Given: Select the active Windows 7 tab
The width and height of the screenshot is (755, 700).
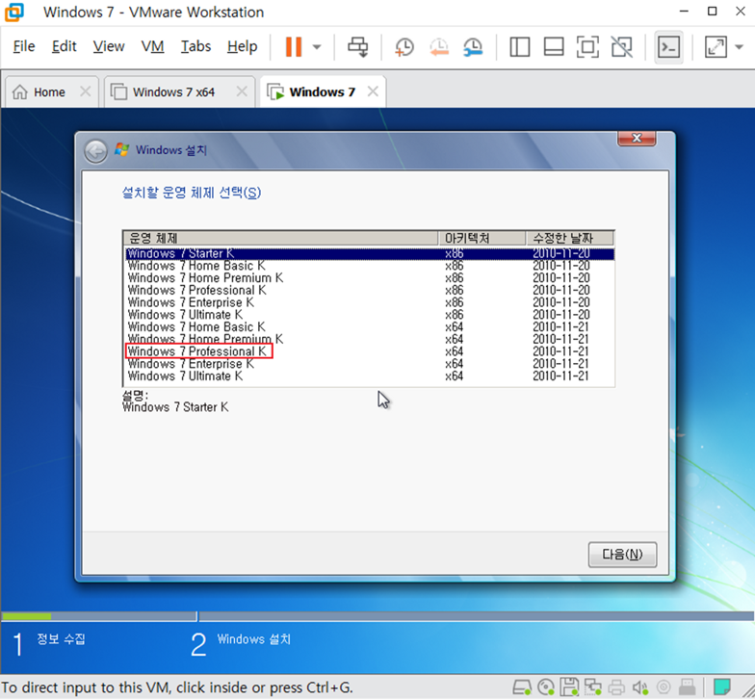Looking at the screenshot, I should point(323,91).
